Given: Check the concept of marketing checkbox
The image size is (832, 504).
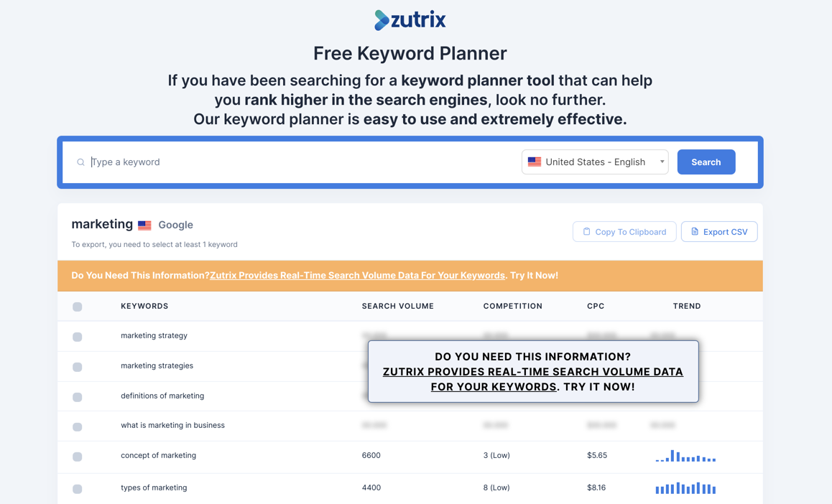Looking at the screenshot, I should (x=78, y=457).
